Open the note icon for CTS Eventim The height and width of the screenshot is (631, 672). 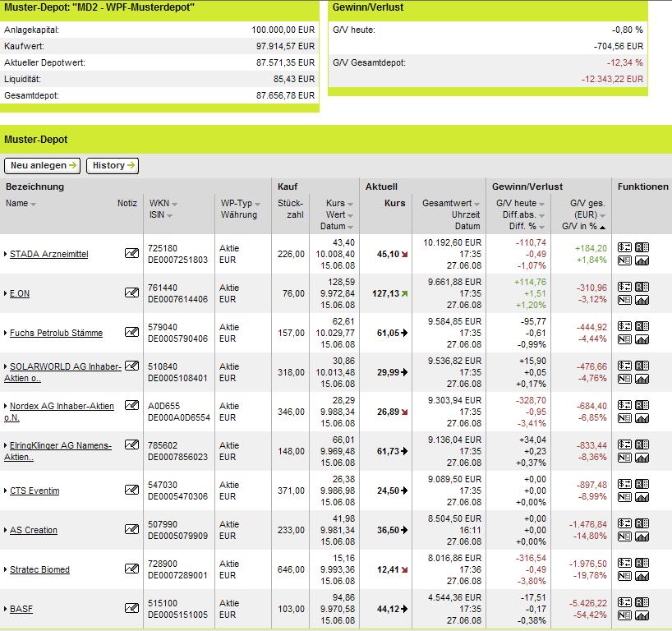[x=131, y=490]
